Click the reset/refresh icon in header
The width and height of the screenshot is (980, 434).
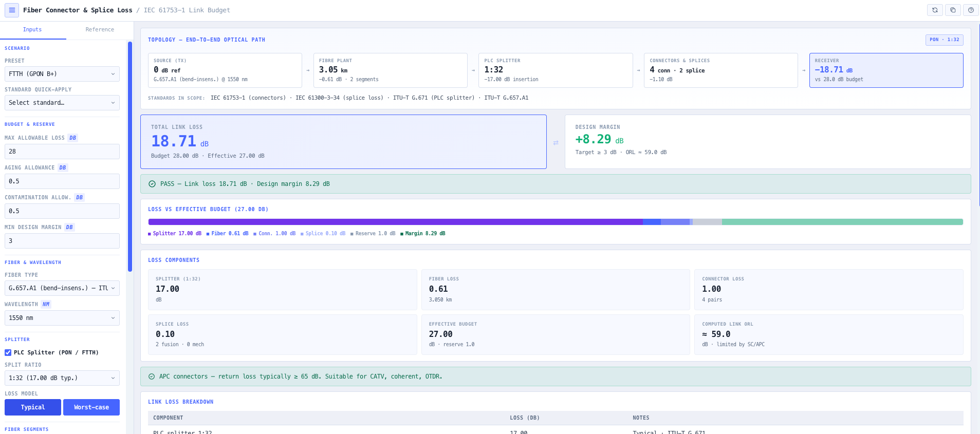[x=935, y=10]
